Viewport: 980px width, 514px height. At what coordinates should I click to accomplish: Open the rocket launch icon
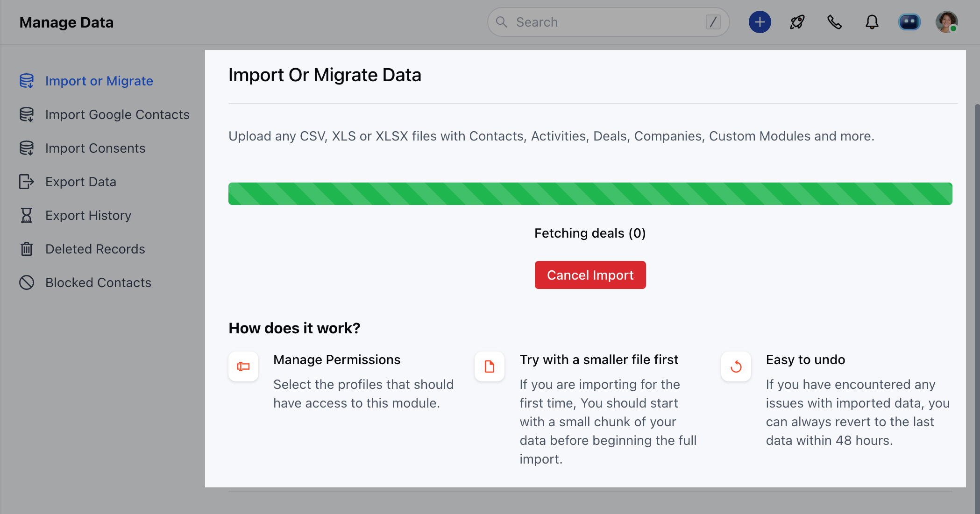[x=797, y=22]
